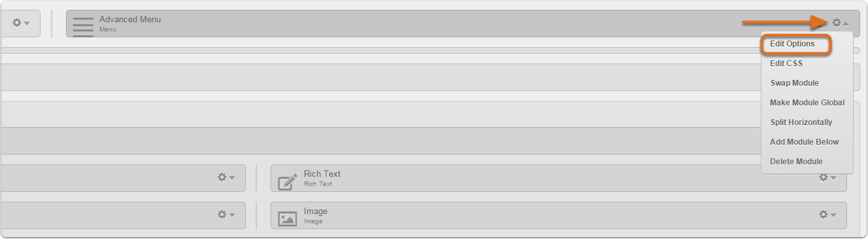
Task: Click the Image module picture icon
Action: point(288,219)
